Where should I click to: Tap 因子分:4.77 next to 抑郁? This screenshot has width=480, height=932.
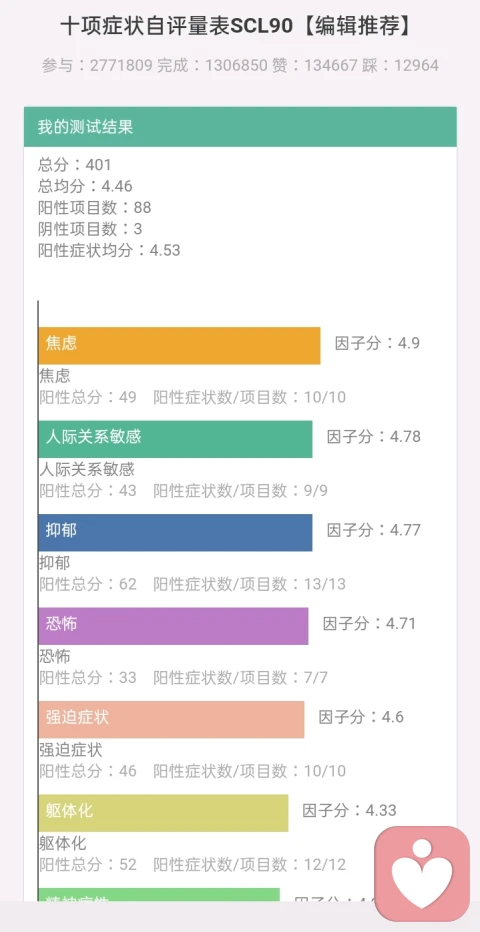click(x=374, y=530)
